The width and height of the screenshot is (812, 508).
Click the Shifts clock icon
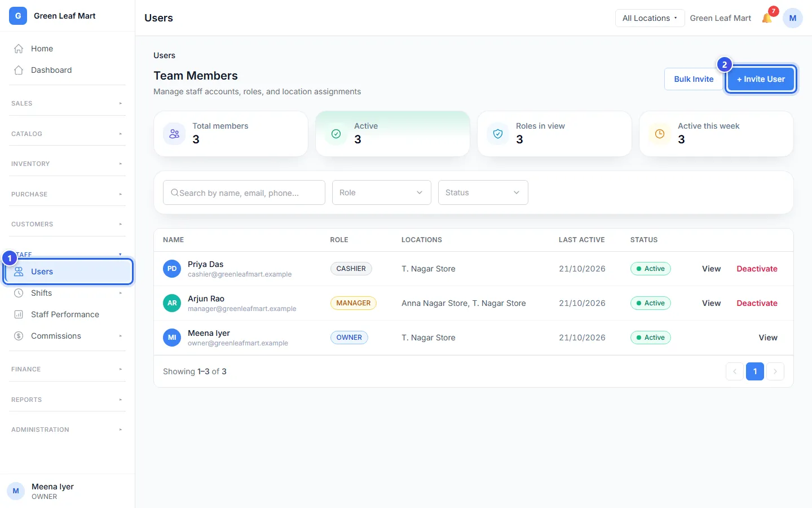19,293
